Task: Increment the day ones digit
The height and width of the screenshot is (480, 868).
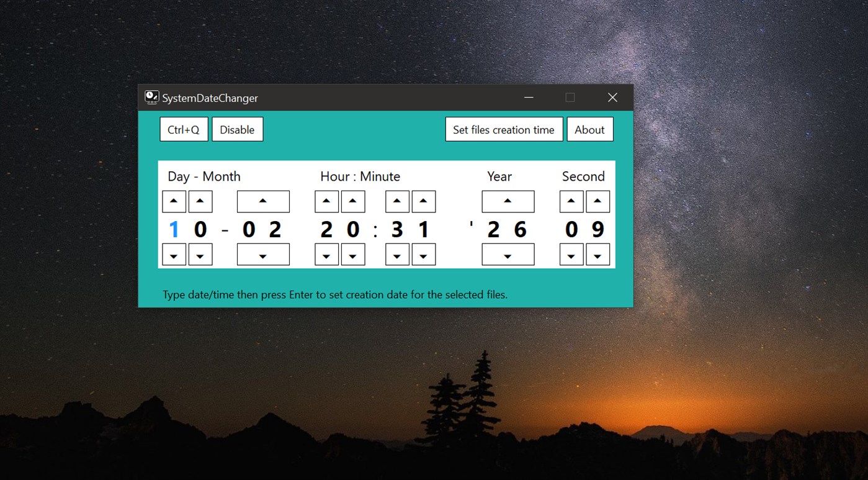Action: point(200,201)
